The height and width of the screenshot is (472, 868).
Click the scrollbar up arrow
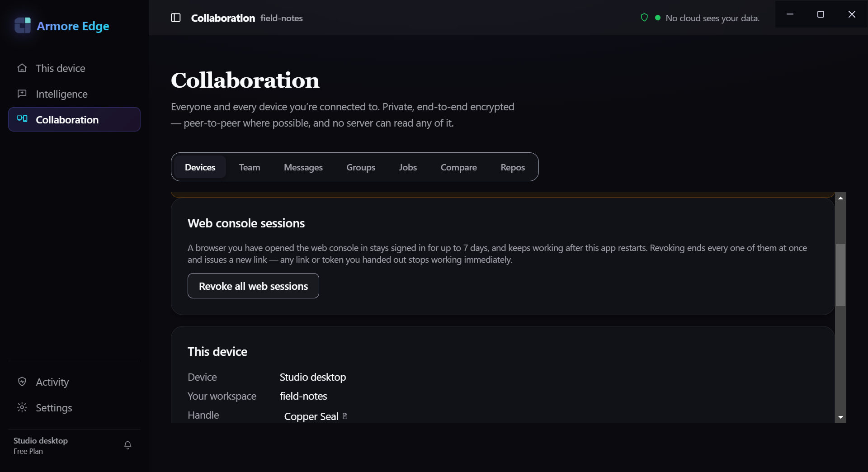pyautogui.click(x=840, y=198)
